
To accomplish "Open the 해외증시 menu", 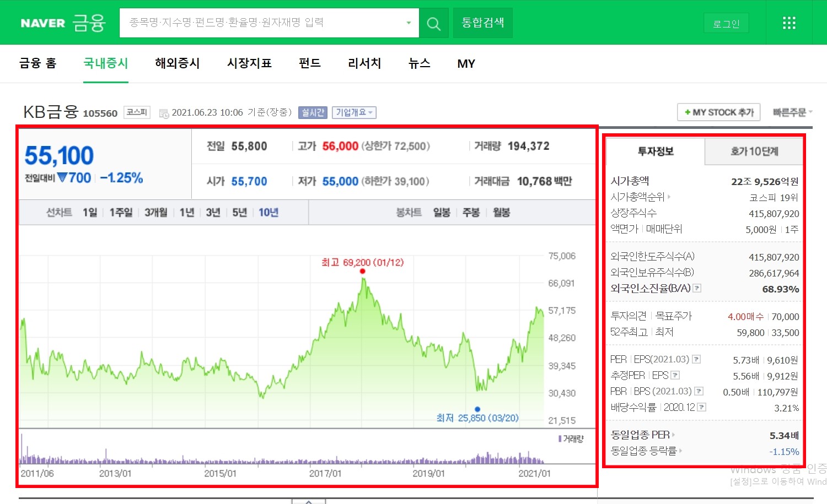I will [x=177, y=63].
